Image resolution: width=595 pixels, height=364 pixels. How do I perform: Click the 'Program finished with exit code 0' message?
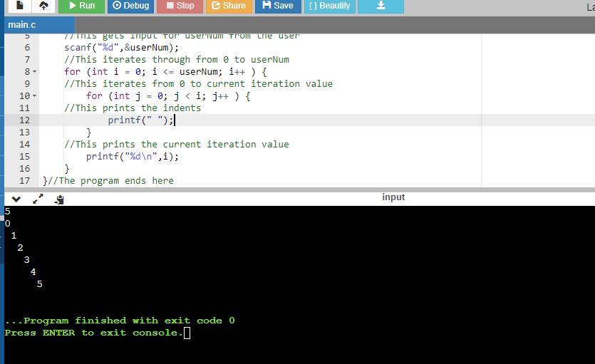120,321
